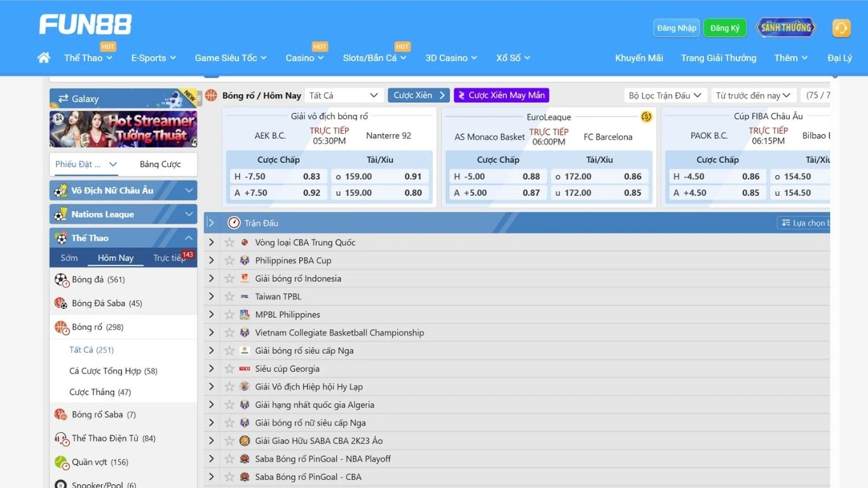Click the coin icon next to EuroLeague
The image size is (868, 488).
point(646,116)
